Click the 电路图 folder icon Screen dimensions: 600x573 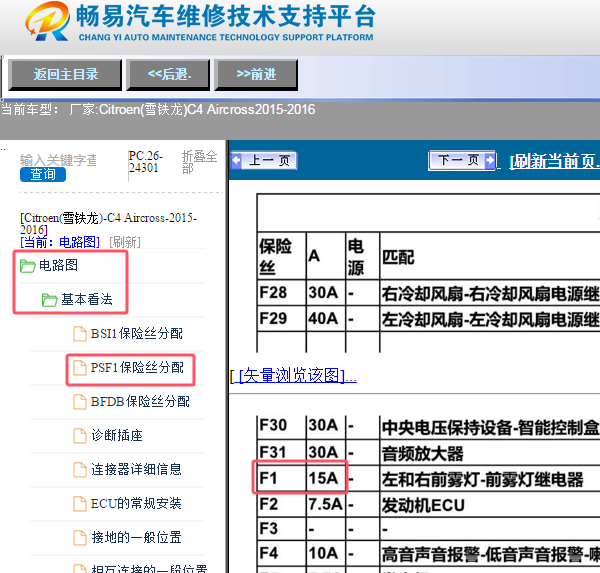[x=27, y=266]
